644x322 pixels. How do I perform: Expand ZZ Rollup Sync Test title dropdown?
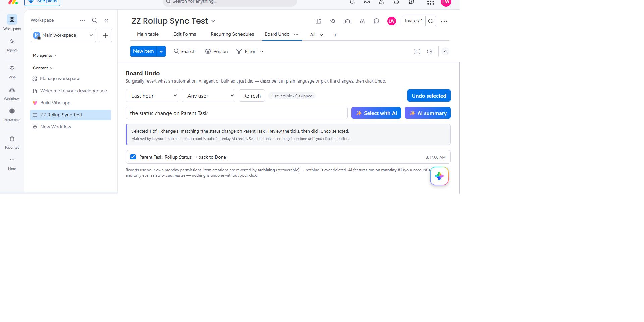tap(213, 21)
